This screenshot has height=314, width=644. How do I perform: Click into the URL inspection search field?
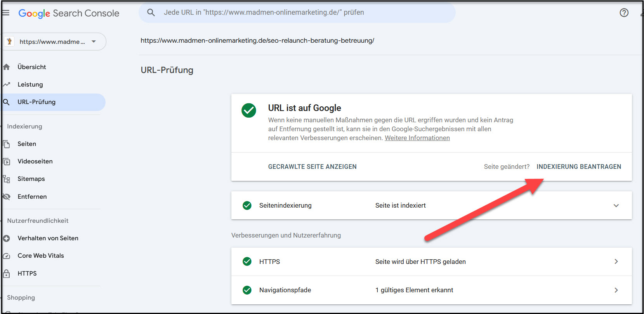coord(297,12)
